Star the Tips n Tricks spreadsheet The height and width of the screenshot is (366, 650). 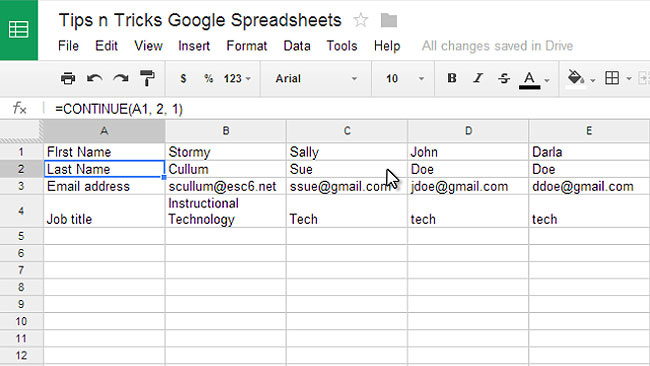(361, 20)
